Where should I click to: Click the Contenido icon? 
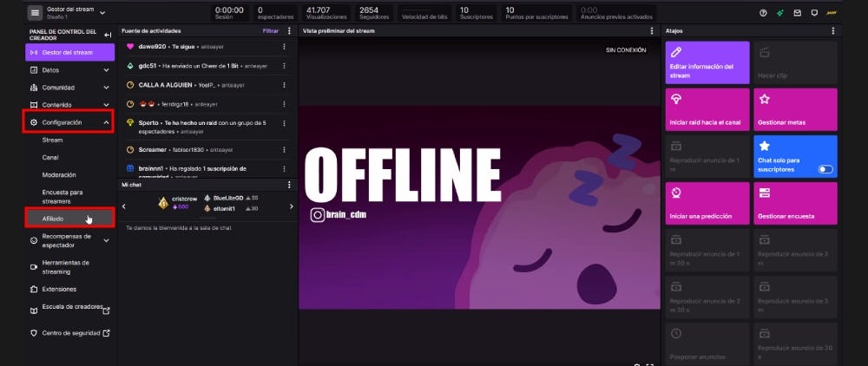[x=33, y=105]
